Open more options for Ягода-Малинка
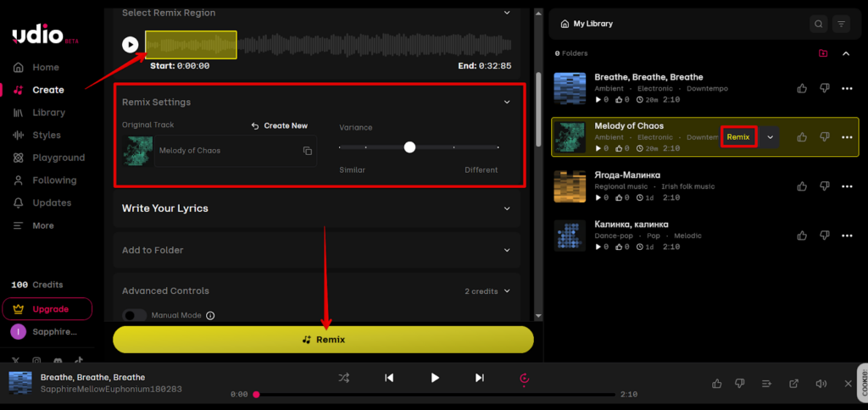This screenshot has height=410, width=868. tap(847, 186)
